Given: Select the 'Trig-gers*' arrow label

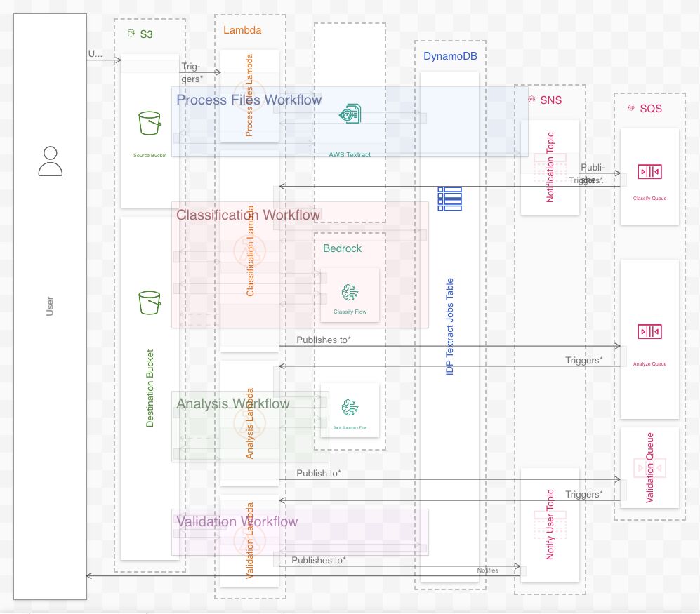Looking at the screenshot, I should 192,72.
